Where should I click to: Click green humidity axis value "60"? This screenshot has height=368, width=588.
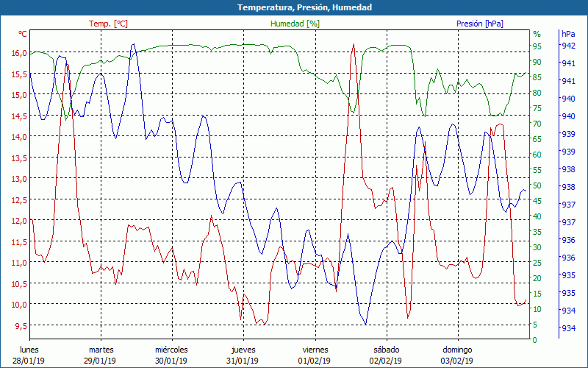pos(537,155)
